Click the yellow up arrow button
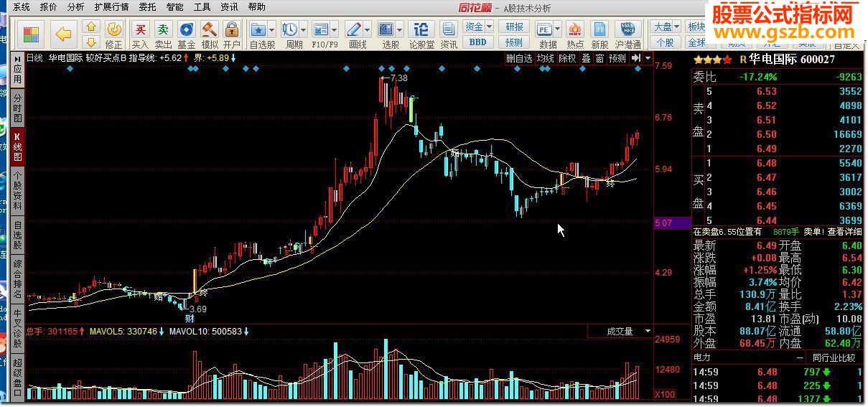The width and height of the screenshot is (868, 407). (x=90, y=27)
